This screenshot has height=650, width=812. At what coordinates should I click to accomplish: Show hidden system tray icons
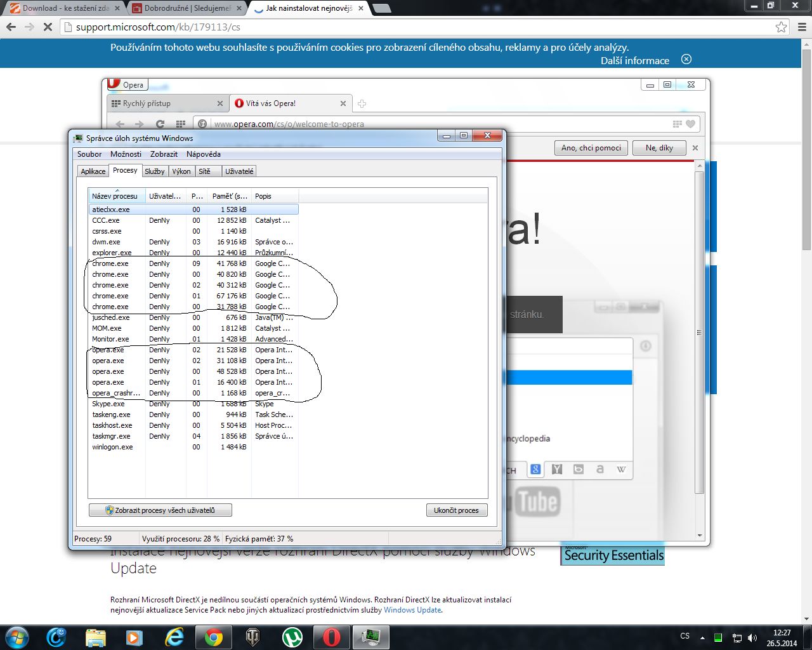(x=702, y=638)
